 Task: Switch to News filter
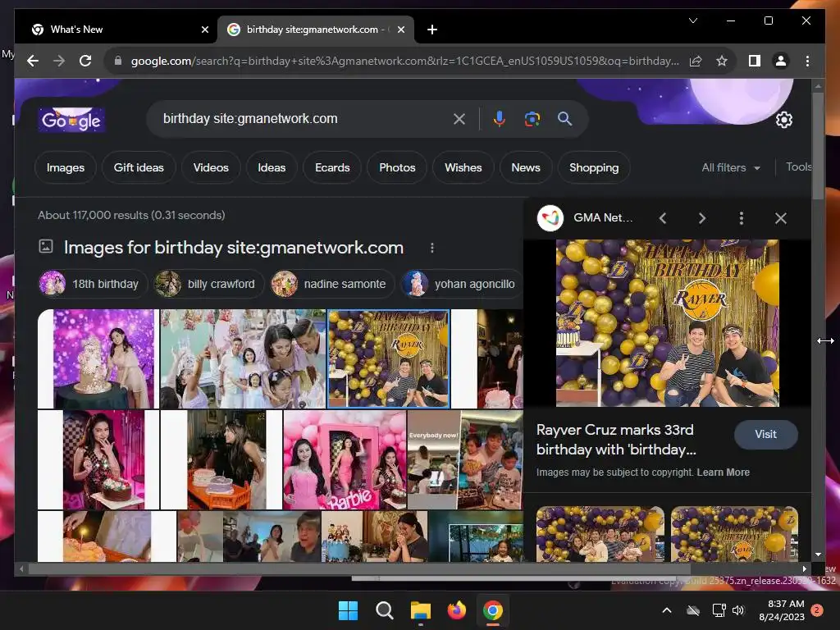click(526, 167)
